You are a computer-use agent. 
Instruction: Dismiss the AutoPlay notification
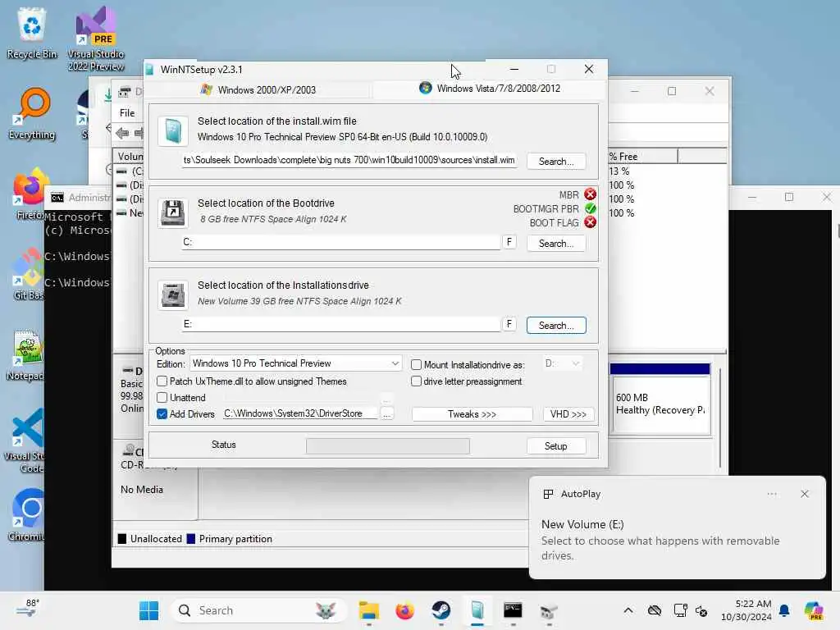coord(804,494)
